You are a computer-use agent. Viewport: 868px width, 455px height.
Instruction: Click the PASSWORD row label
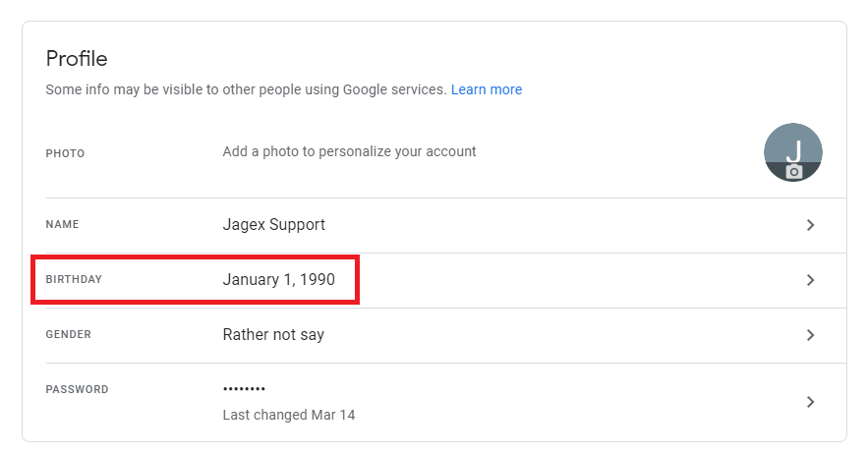coord(78,389)
